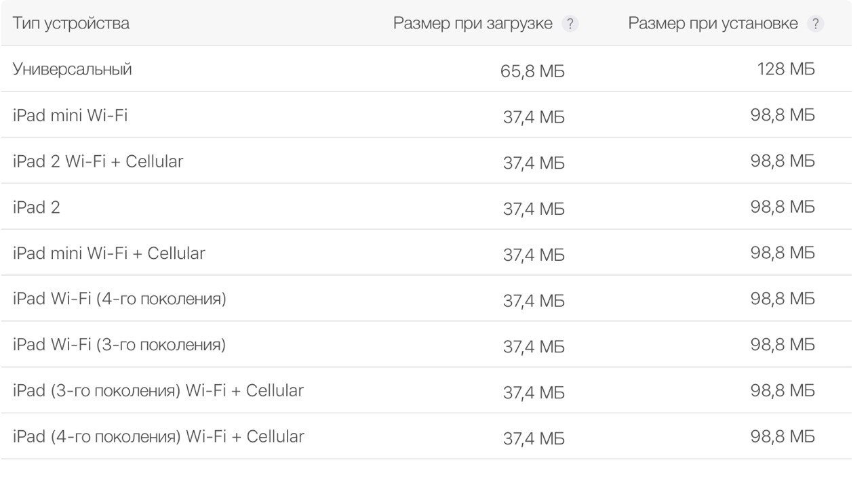Select iPad (3-го поколения) Wi-Fi + Cellular row
The height and width of the screenshot is (479, 868).
click(x=158, y=391)
